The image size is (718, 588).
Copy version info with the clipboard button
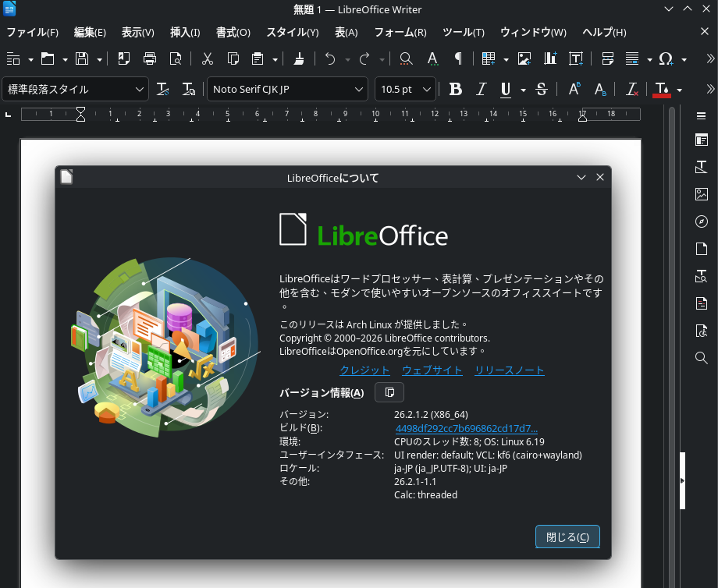click(x=389, y=392)
